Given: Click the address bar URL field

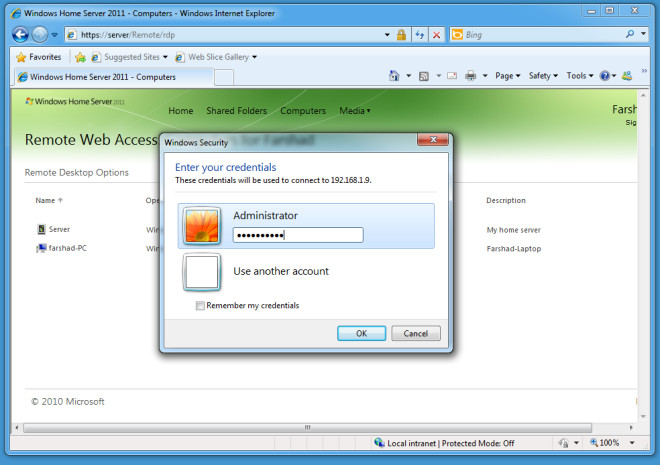Looking at the screenshot, I should tap(227, 35).
